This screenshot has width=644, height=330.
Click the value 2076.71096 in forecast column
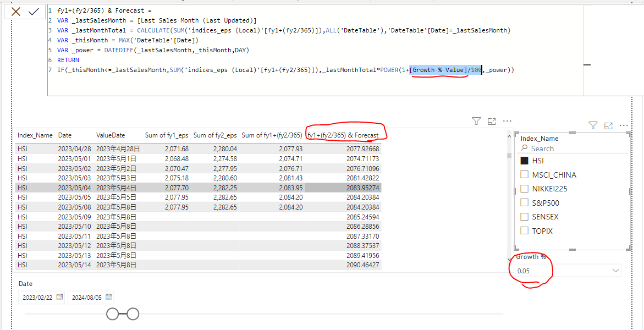click(x=362, y=168)
